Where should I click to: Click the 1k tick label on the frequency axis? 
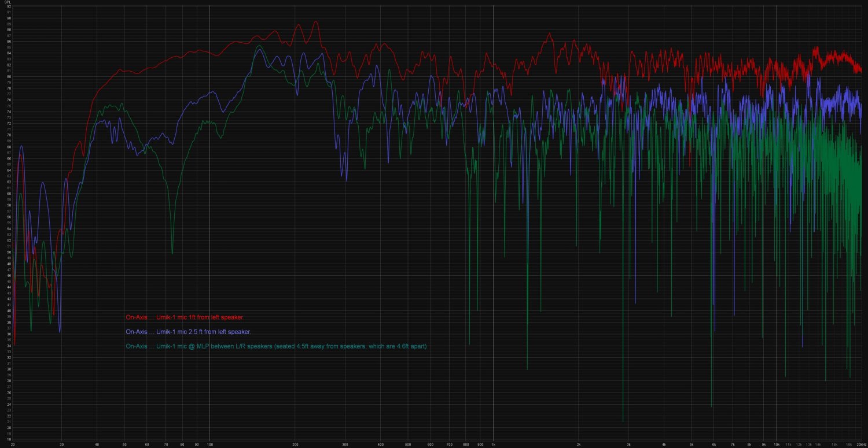pyautogui.click(x=493, y=445)
